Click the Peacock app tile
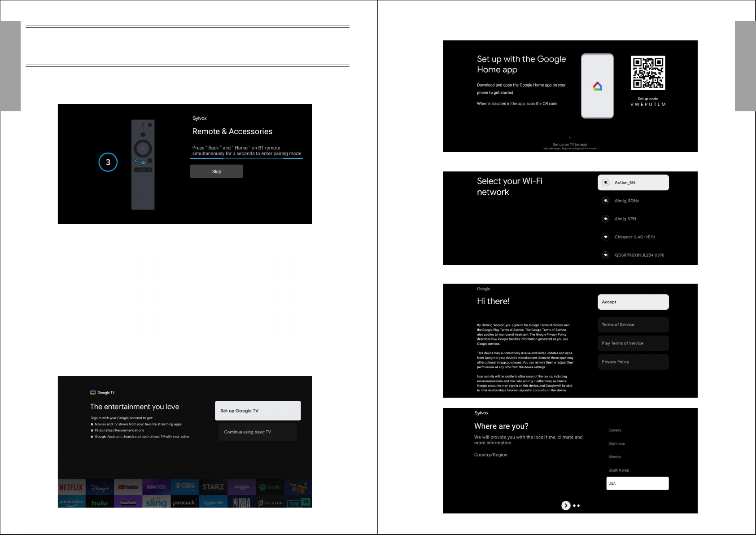The width and height of the screenshot is (756, 535). click(184, 502)
